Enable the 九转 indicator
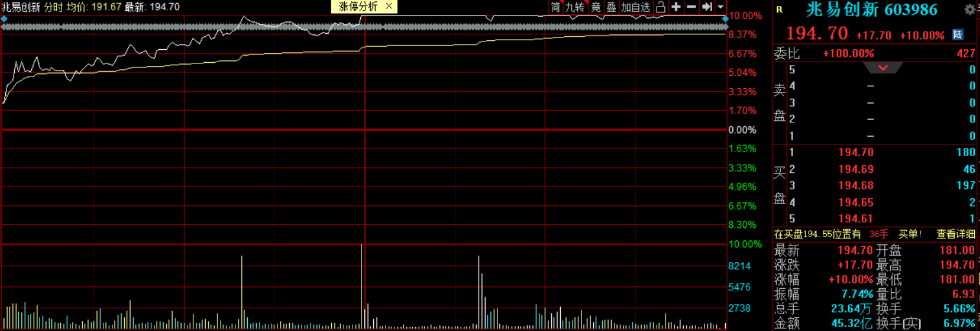This screenshot has height=331, width=980. point(574,7)
